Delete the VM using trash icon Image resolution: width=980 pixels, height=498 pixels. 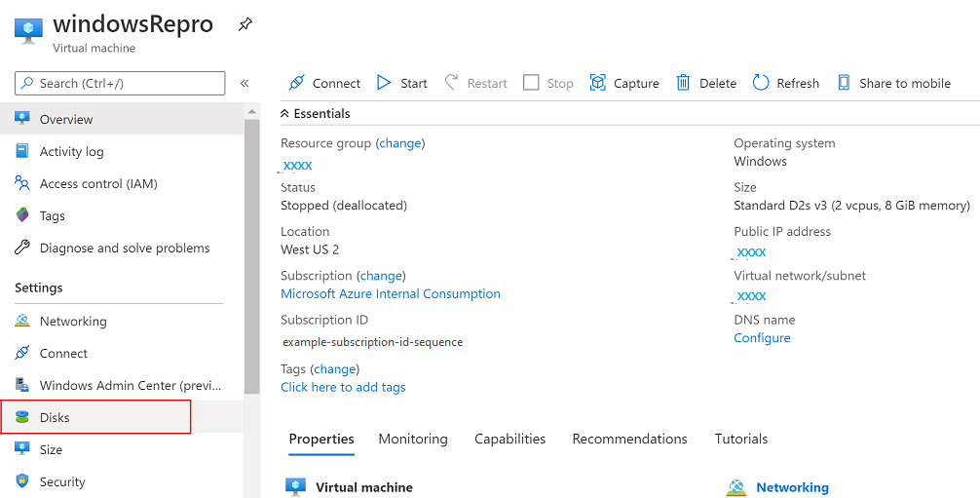684,83
